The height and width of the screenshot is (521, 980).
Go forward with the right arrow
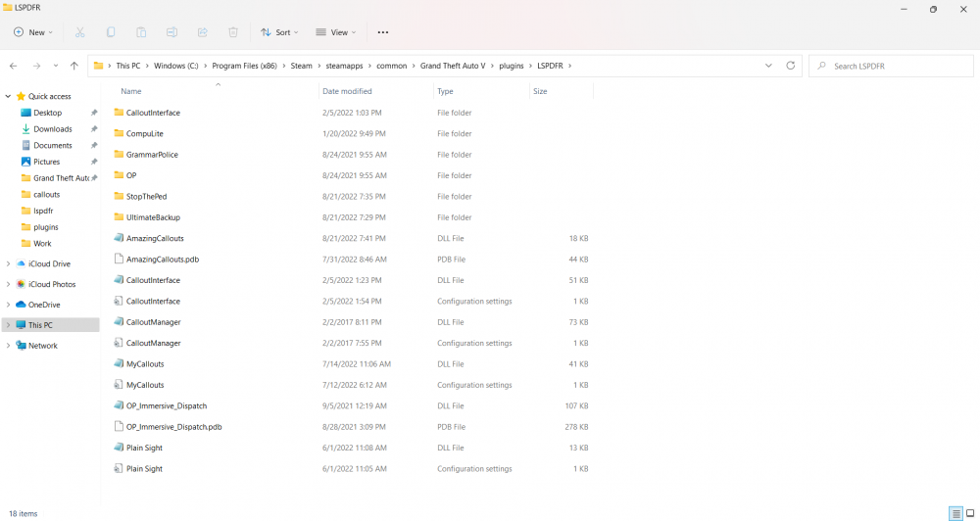coord(36,66)
